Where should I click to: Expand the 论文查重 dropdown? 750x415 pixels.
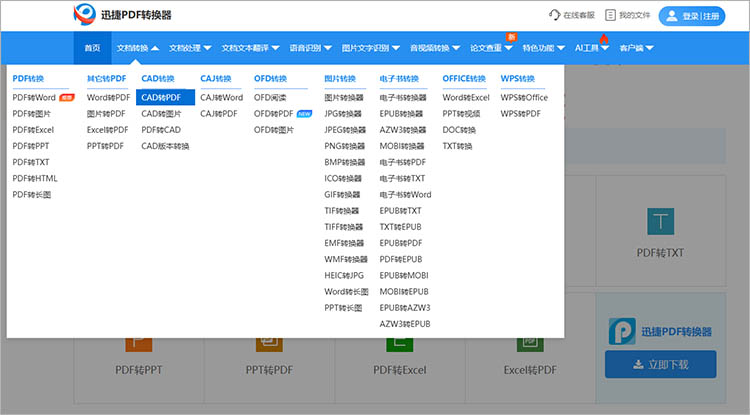491,48
